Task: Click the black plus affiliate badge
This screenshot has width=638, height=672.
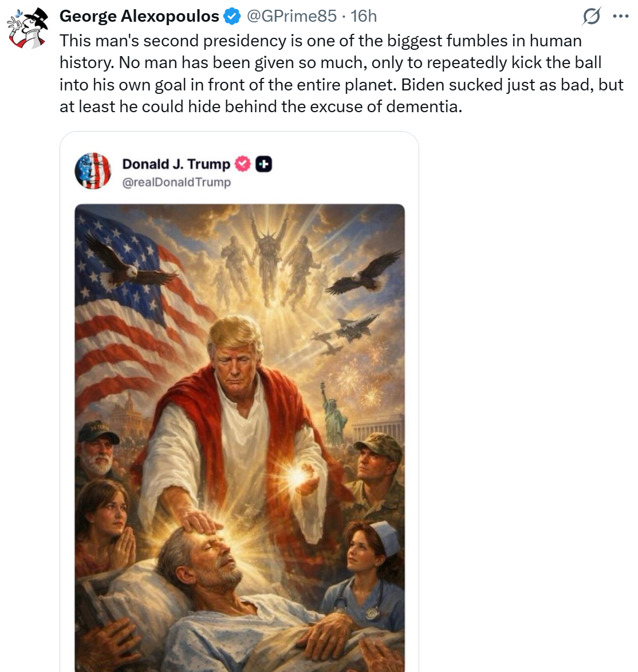Action: click(x=263, y=164)
